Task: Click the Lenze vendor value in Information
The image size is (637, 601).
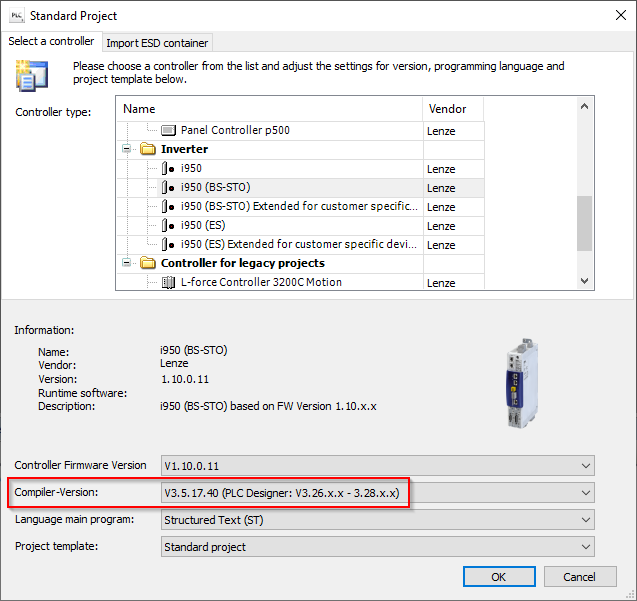Action: 174,363
